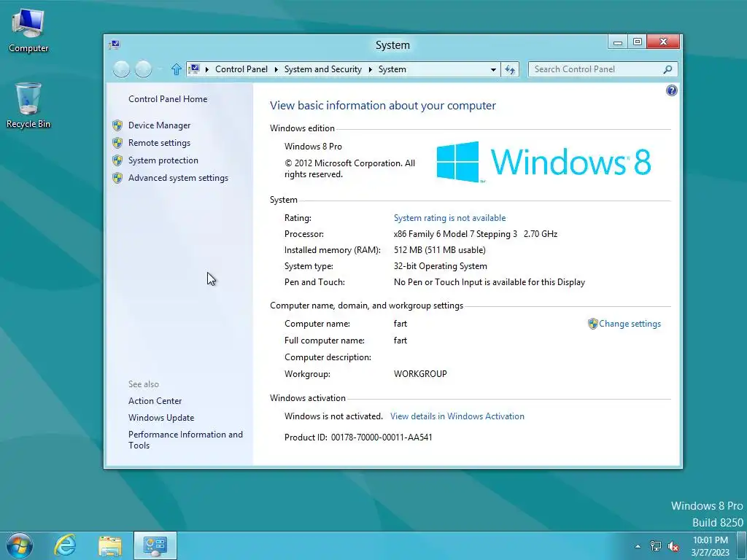Viewport: 747px width, 560px height.
Task: Launch Internet Explorer from the taskbar
Action: pyautogui.click(x=65, y=545)
